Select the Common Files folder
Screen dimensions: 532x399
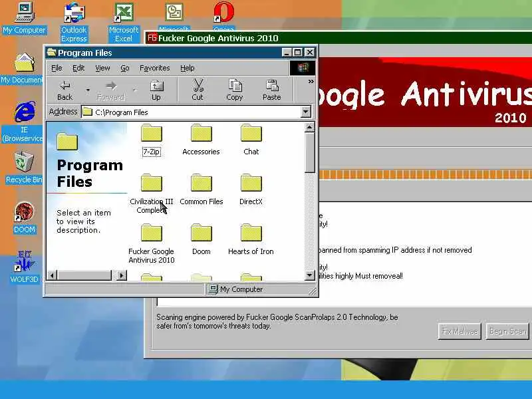point(201,190)
